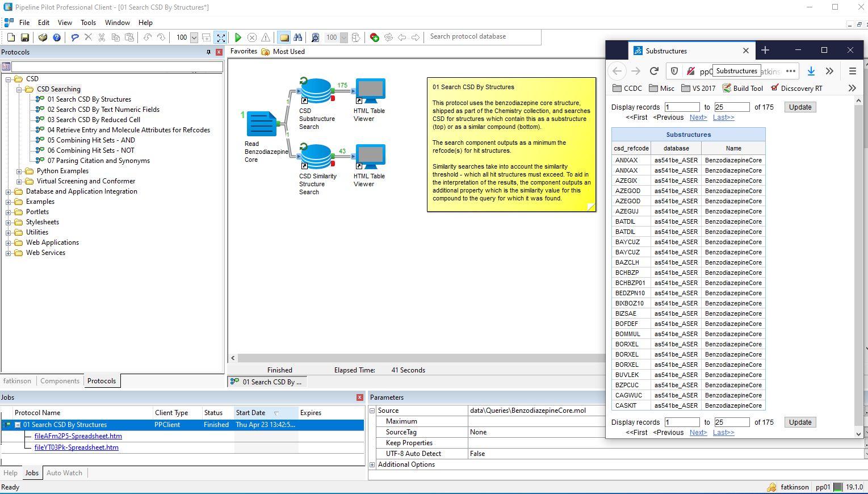Screen dimensions: 868x494
Task: Toggle the yellow sticky-note toolbar button
Action: pos(284,37)
